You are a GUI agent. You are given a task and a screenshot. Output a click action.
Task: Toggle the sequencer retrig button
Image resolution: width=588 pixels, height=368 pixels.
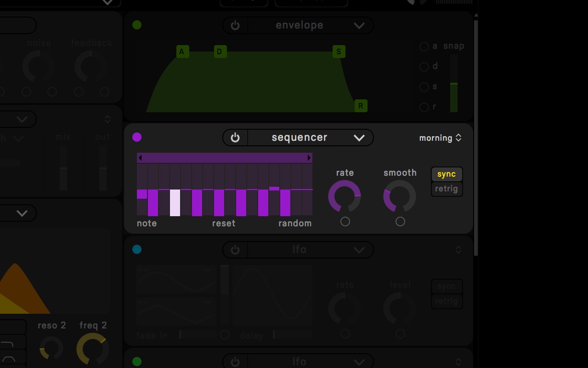tap(447, 189)
